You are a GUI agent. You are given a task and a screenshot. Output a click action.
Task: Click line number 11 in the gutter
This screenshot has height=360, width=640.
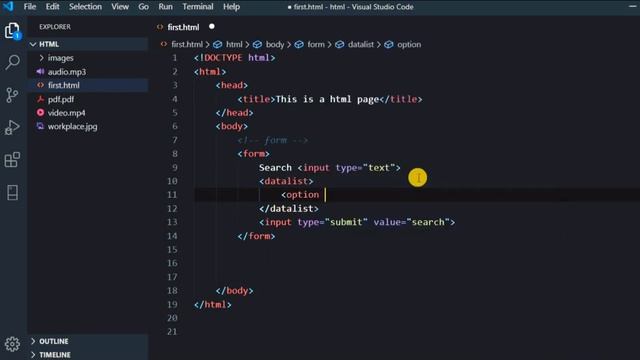[x=172, y=195]
